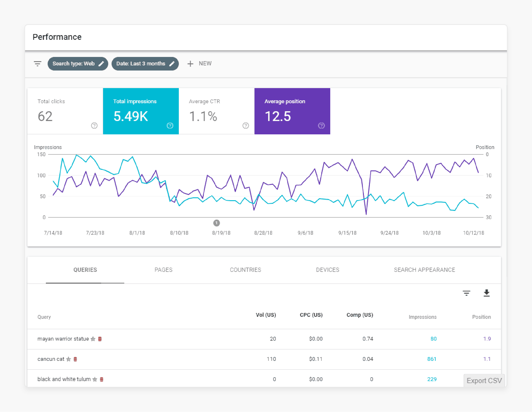The width and height of the screenshot is (532, 412).
Task: Toggle the Average CTR metric card
Action: click(216, 111)
